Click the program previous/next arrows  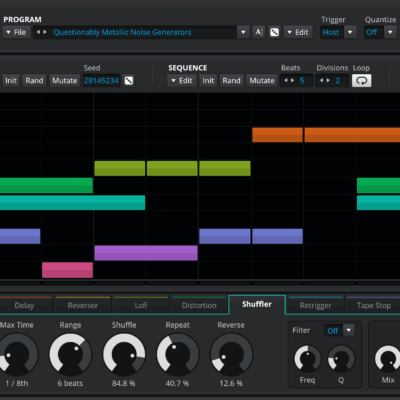[41, 32]
